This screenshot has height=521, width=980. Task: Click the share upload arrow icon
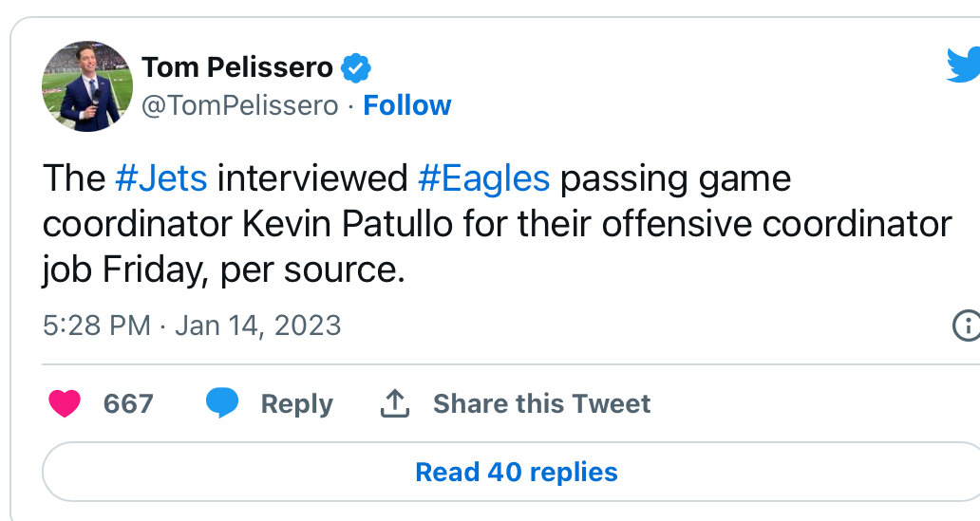point(394,403)
